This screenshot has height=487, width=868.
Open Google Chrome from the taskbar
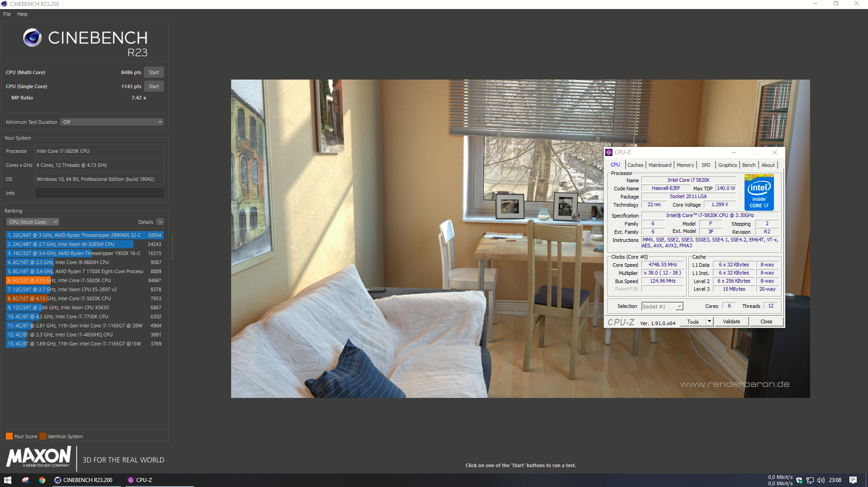[42, 480]
